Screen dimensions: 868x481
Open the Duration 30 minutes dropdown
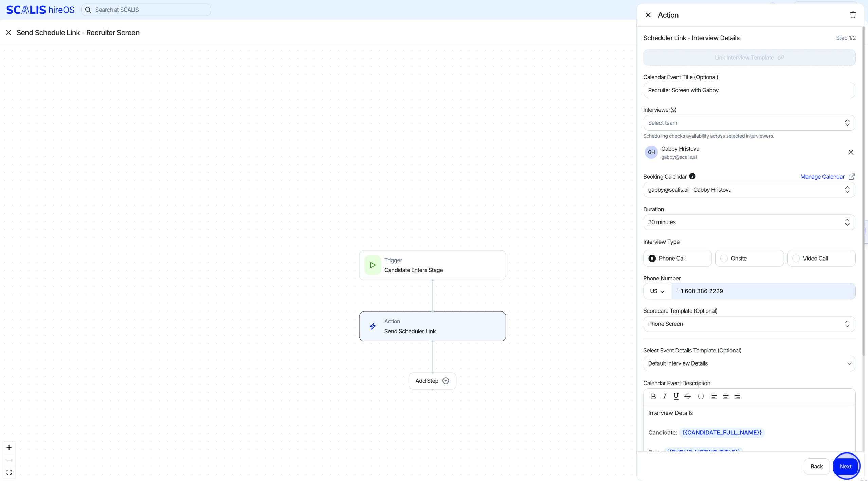click(749, 222)
